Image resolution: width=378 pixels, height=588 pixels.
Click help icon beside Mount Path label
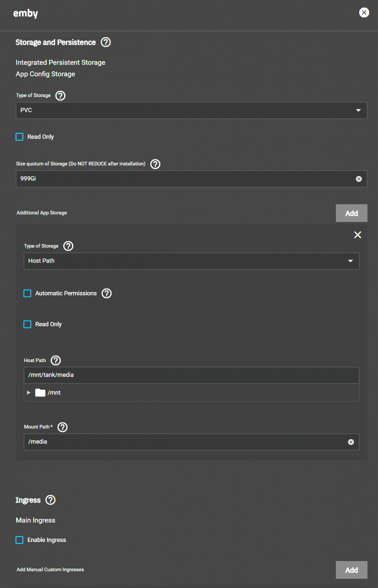63,427
